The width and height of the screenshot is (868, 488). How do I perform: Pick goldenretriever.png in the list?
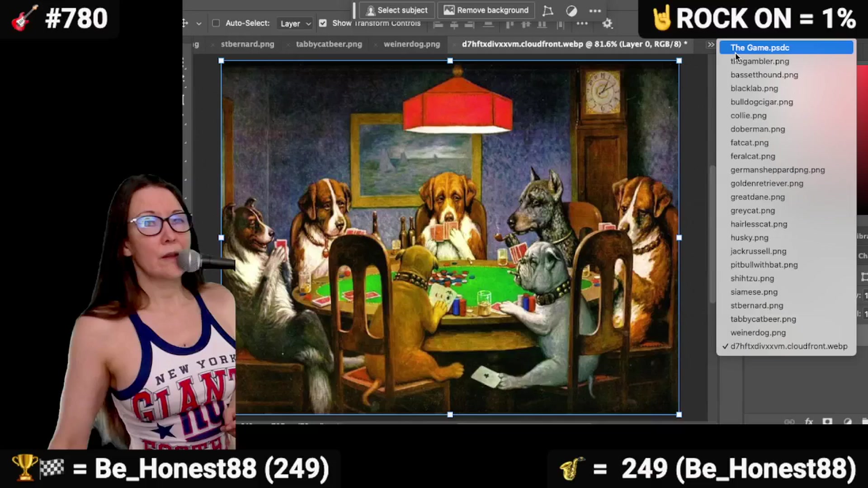coord(786,183)
